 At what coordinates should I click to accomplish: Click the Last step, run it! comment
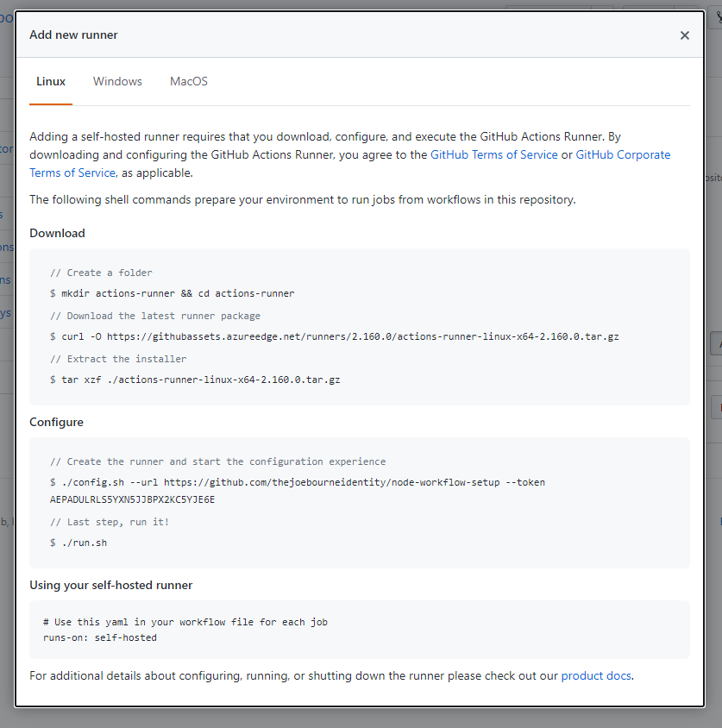[110, 522]
